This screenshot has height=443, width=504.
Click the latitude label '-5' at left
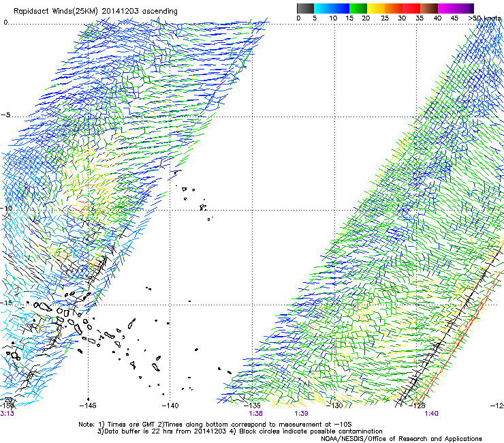click(x=5, y=115)
